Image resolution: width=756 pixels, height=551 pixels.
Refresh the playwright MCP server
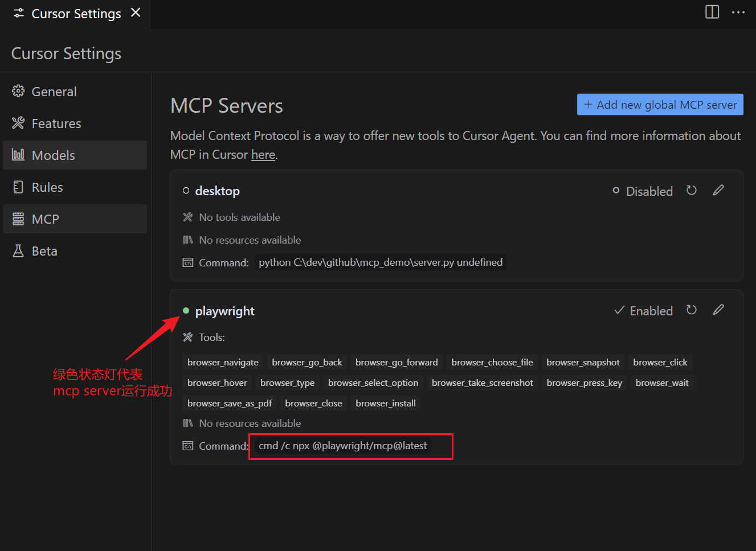pos(691,310)
